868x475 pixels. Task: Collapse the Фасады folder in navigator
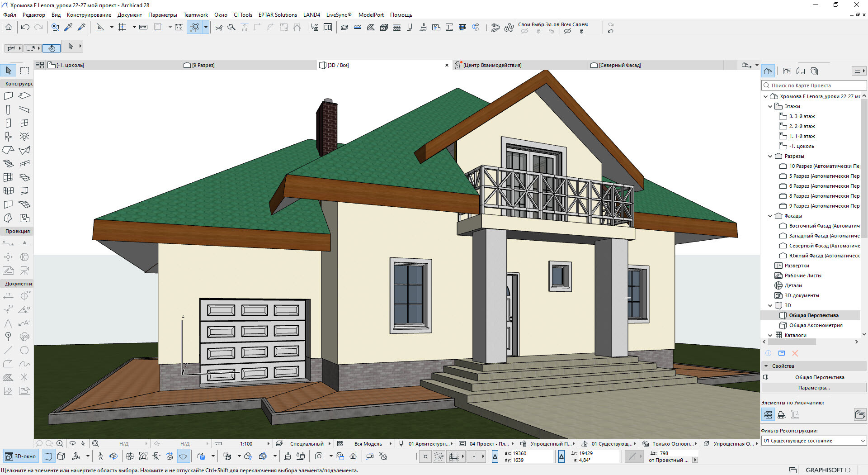pyautogui.click(x=770, y=216)
